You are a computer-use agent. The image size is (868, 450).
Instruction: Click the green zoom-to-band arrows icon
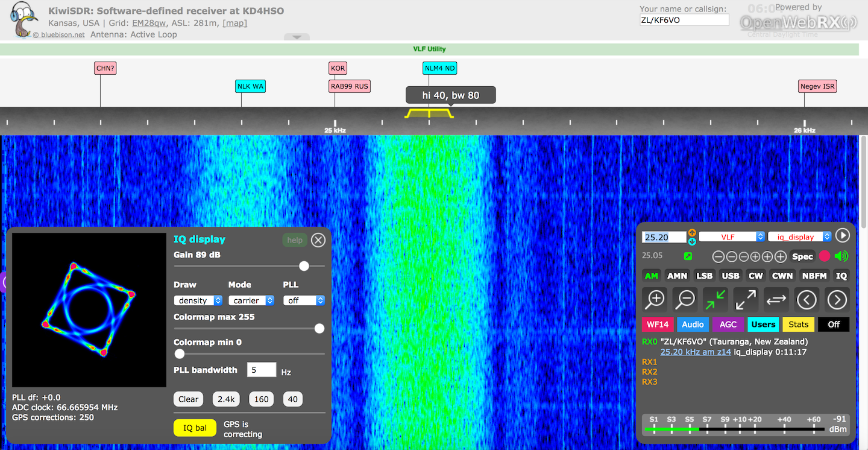click(715, 299)
